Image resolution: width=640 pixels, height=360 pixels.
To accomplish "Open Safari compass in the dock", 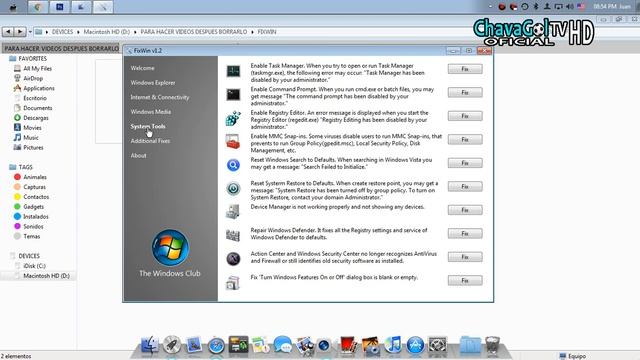I will pyautogui.click(x=216, y=346).
